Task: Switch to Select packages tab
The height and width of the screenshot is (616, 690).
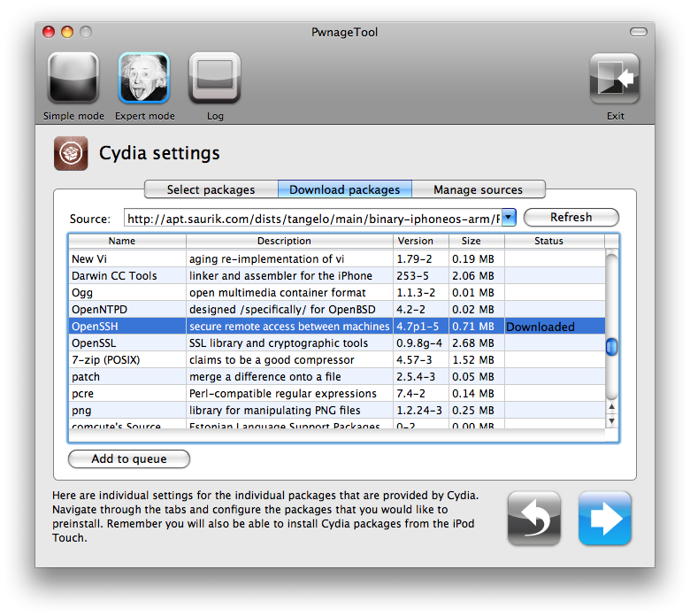Action: (211, 189)
